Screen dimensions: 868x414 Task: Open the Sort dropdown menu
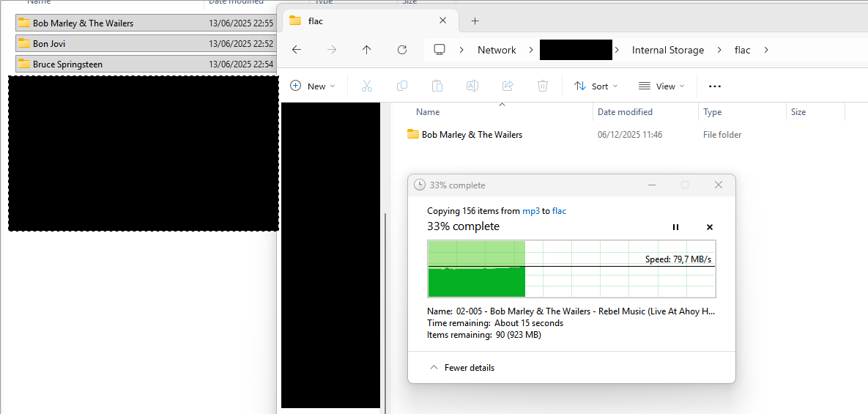[x=596, y=86]
